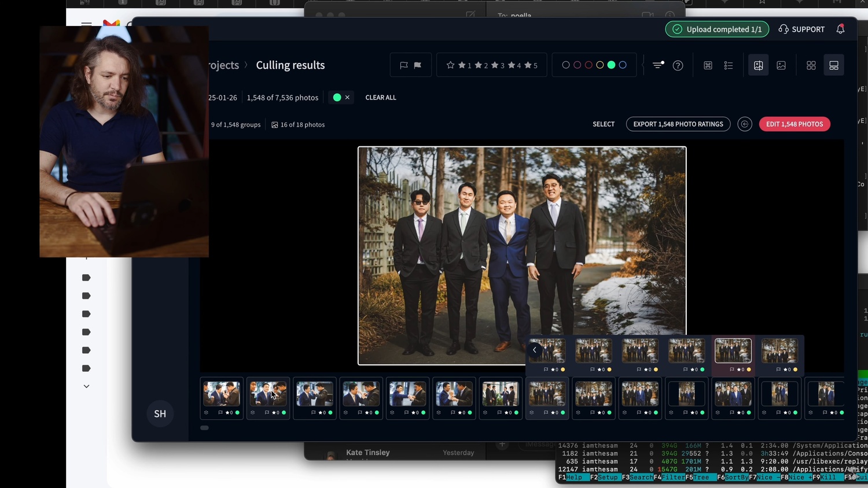This screenshot has height=488, width=868.
Task: Click the SUPPORT headset link
Action: click(801, 29)
